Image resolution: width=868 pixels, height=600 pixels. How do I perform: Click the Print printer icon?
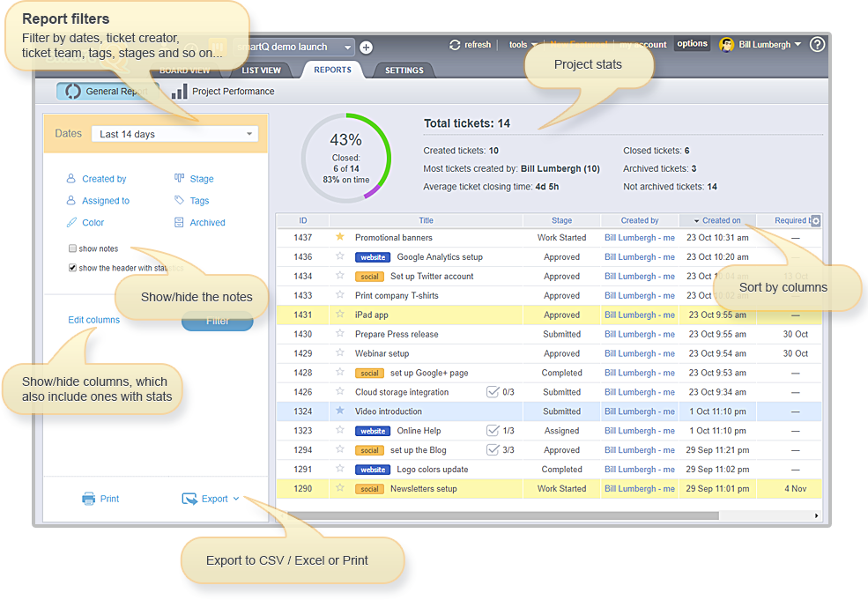[88, 499]
